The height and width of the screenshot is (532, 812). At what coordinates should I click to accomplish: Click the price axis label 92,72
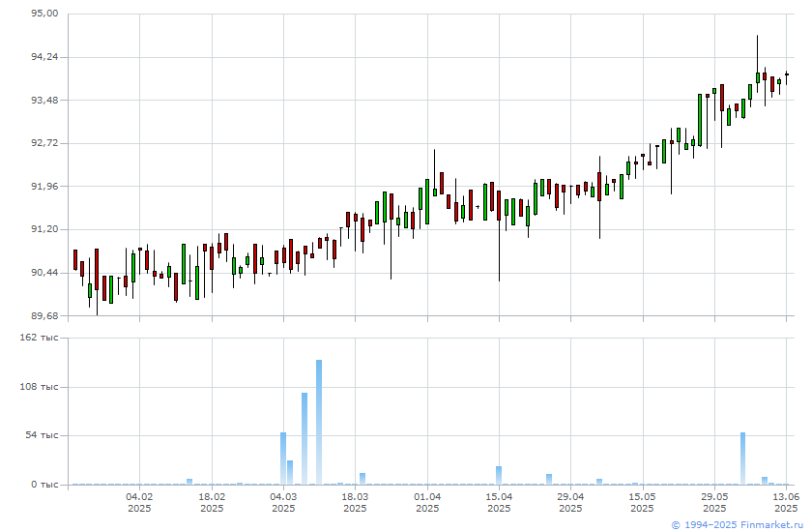pyautogui.click(x=45, y=143)
